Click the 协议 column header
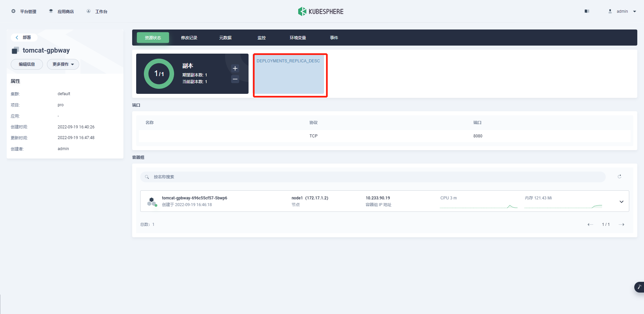644x314 pixels. 314,123
